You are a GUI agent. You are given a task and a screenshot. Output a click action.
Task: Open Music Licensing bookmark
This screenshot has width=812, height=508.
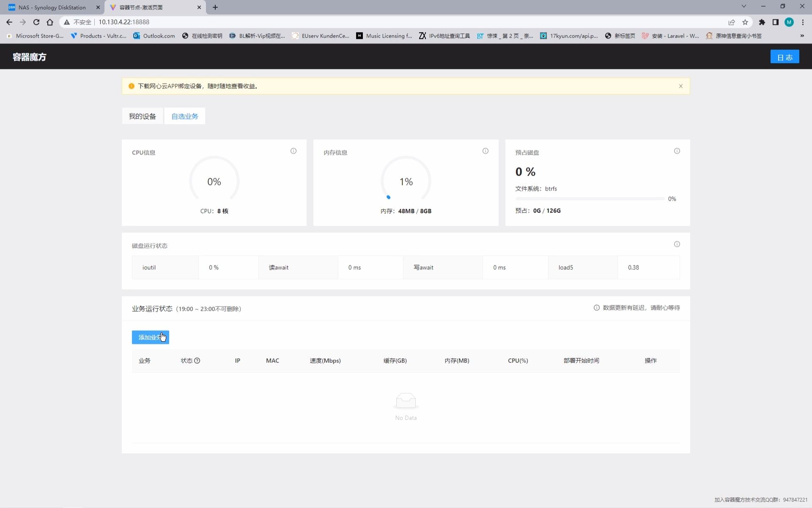(384, 36)
